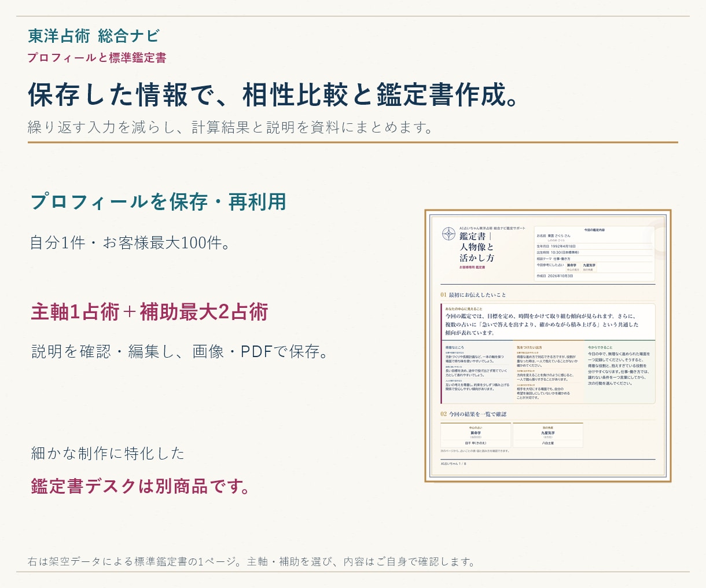
Task: Click the compass star emblem on the 鑑定書
Action: coord(448,234)
